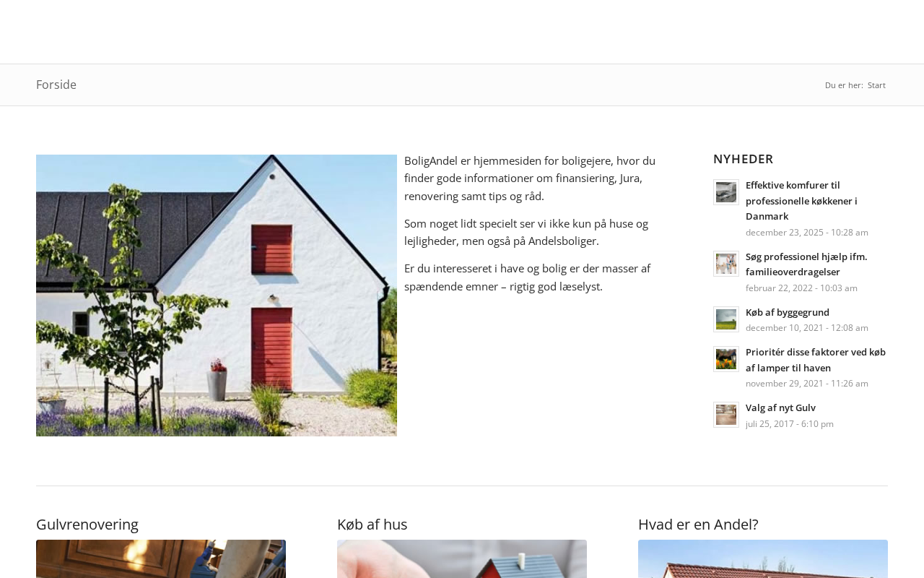Screen dimensions: 924x578
Task: Open the byggegrund article thumbnail icon
Action: [726, 319]
